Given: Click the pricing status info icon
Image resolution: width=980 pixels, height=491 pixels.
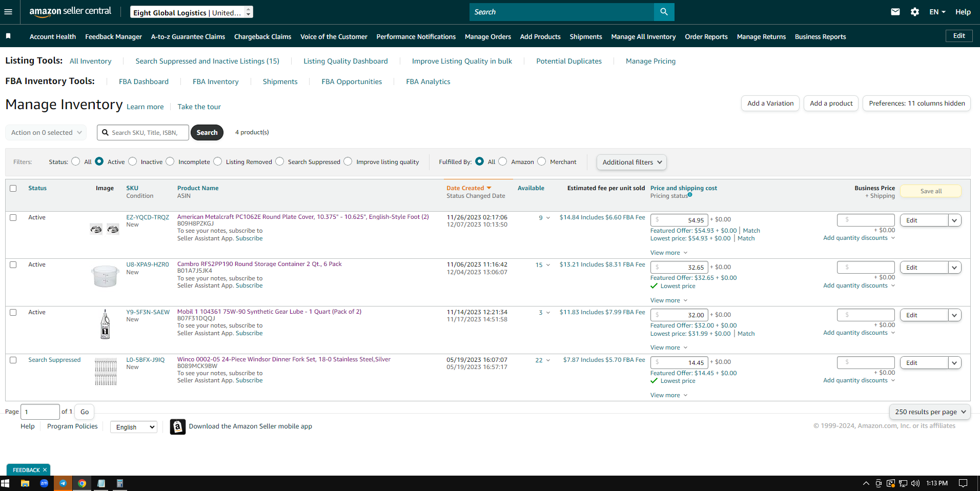Looking at the screenshot, I should click(690, 195).
